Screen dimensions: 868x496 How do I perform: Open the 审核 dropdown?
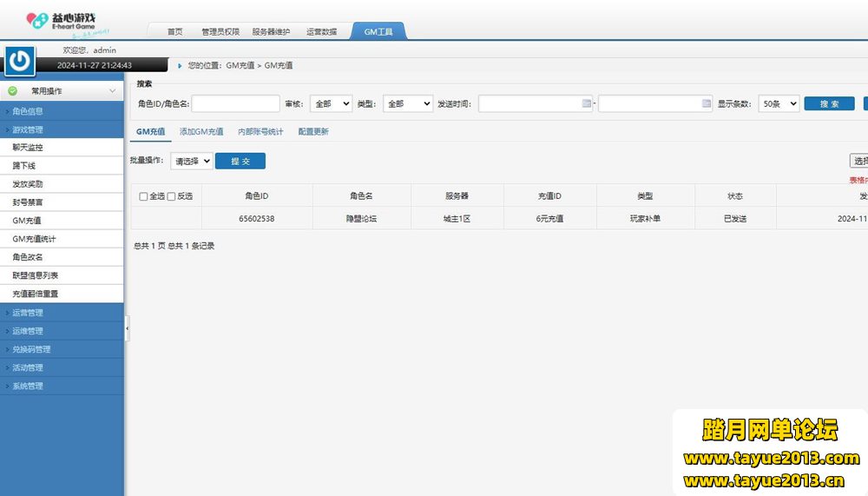point(331,103)
